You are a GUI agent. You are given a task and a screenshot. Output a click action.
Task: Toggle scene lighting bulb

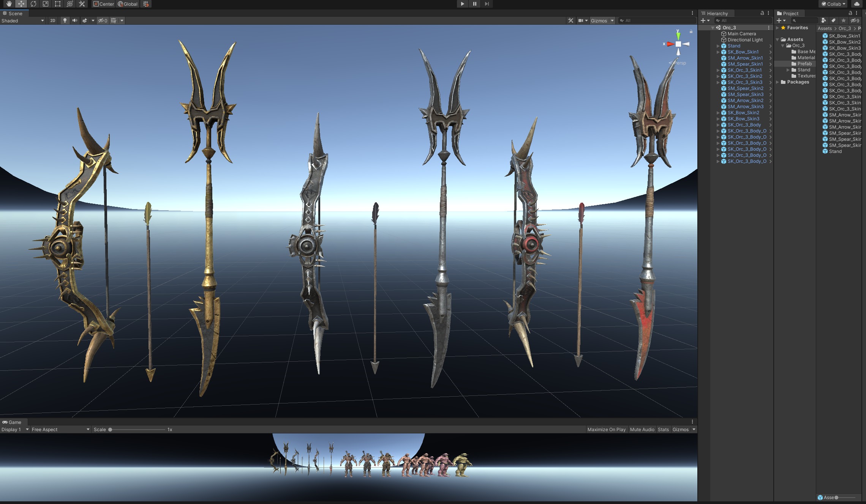coord(65,20)
